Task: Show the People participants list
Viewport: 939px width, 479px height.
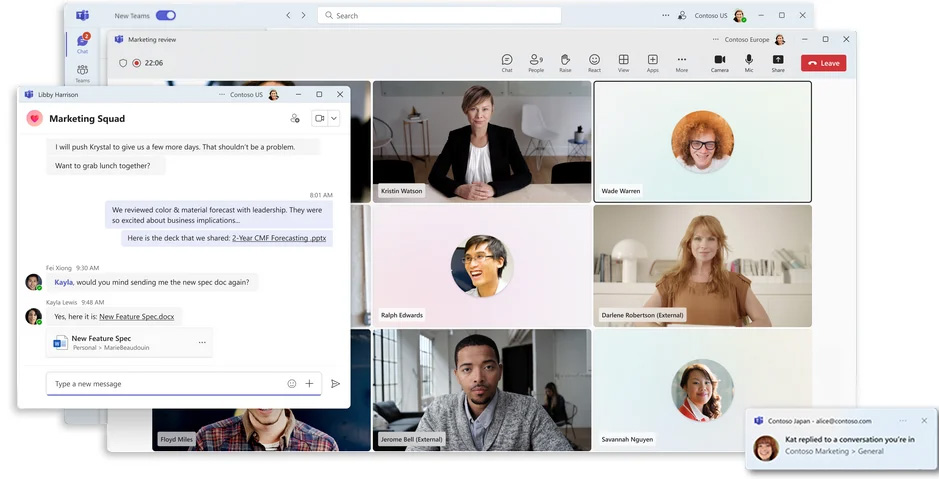Action: pos(536,62)
